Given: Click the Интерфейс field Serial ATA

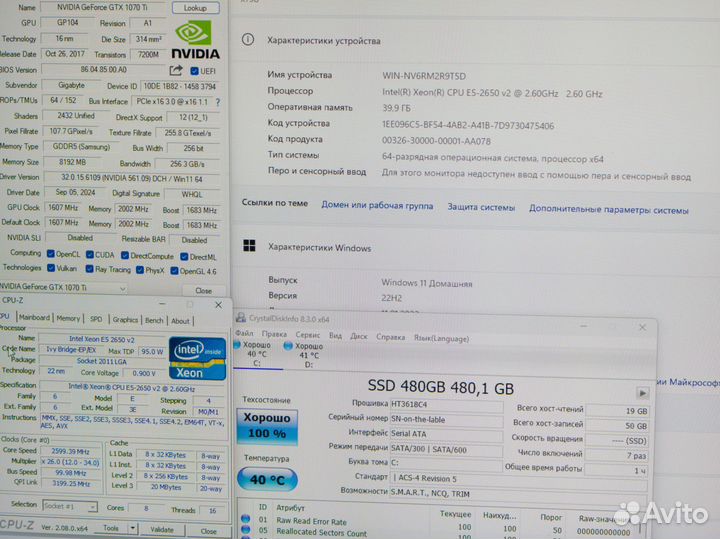Looking at the screenshot, I should point(446,434).
